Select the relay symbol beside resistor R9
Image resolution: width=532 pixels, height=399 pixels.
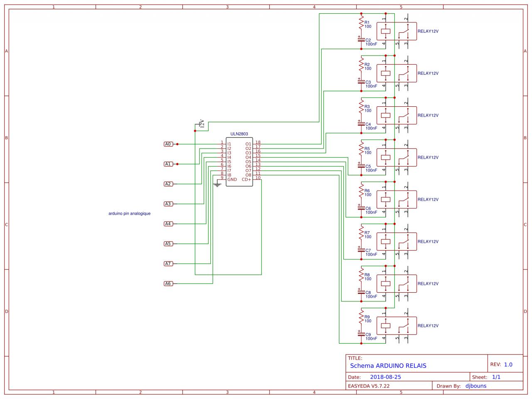point(397,325)
